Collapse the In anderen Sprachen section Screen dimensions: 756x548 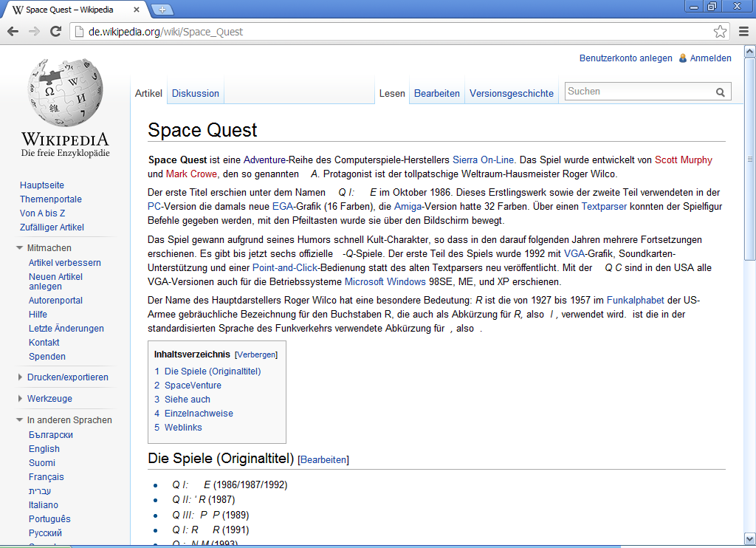coord(19,420)
